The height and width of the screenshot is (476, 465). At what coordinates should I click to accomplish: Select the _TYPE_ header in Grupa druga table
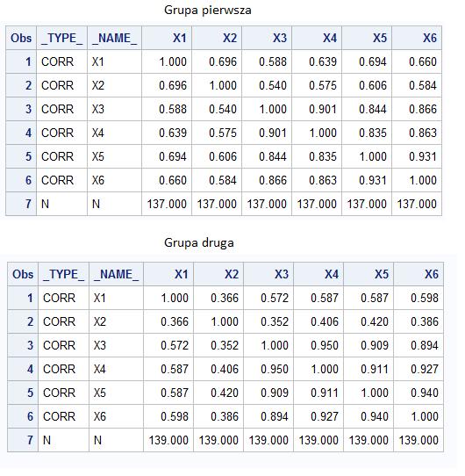64,274
